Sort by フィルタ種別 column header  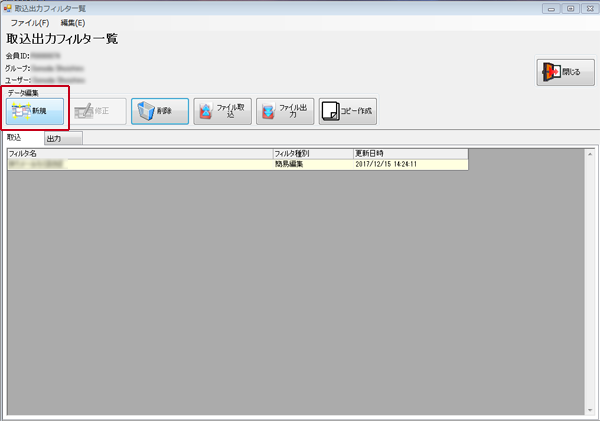[x=312, y=154]
